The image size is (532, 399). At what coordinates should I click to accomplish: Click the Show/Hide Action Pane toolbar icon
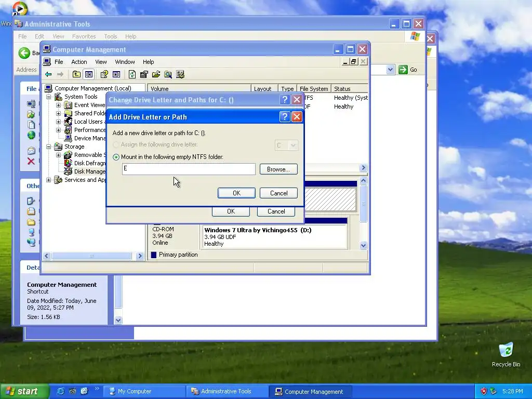point(116,74)
